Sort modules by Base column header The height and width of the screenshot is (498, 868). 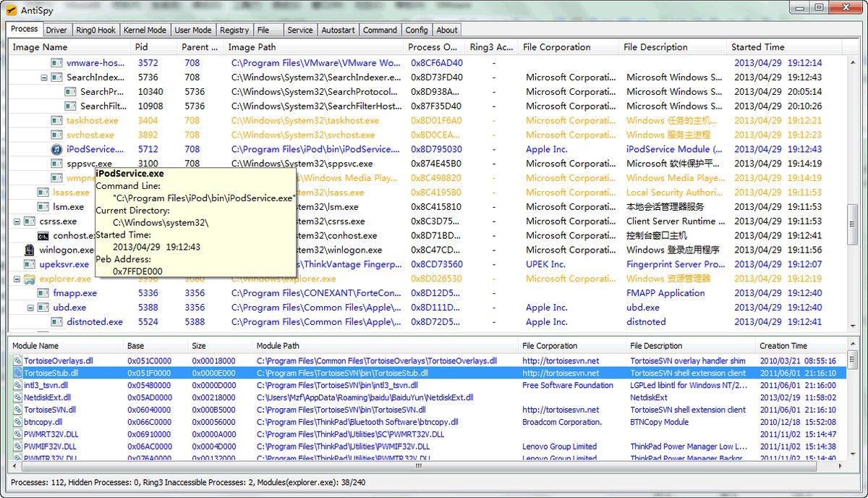156,346
